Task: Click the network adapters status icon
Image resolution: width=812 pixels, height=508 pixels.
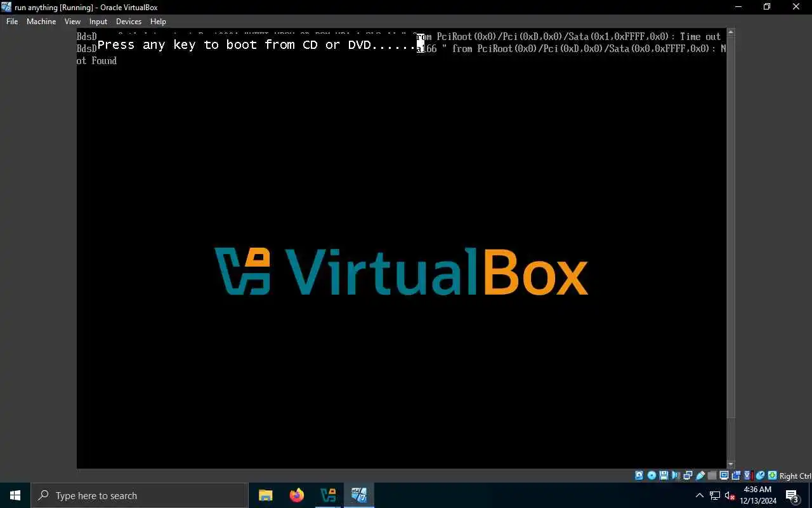Action: tap(688, 476)
